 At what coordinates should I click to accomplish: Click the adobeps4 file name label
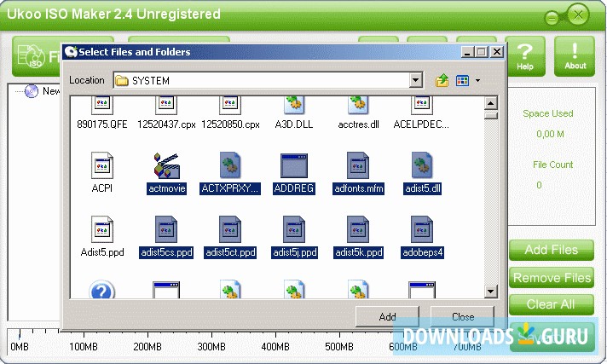pyautogui.click(x=422, y=252)
